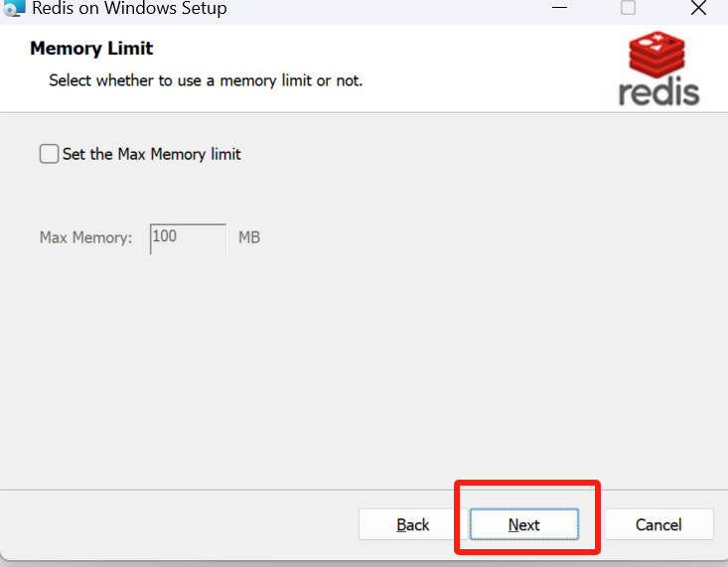Click the 'Max Memory:' label
The image size is (728, 567).
(x=85, y=237)
